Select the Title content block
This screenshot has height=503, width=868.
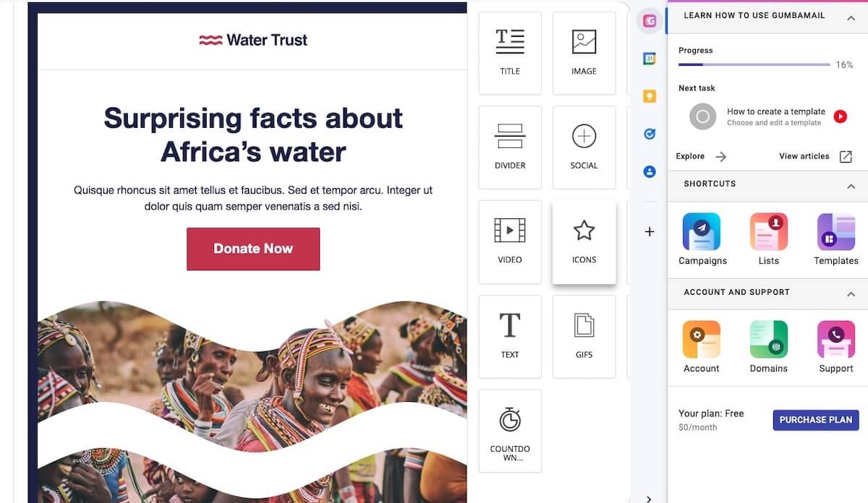[x=510, y=53]
